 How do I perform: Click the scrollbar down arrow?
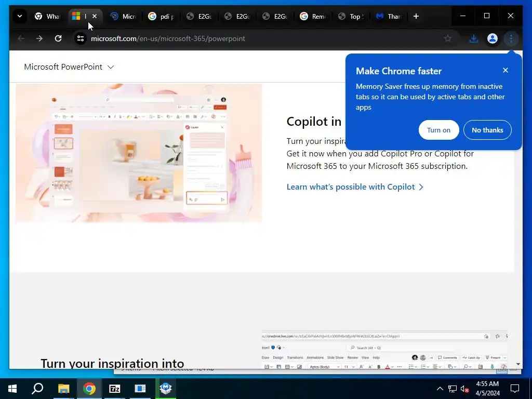click(518, 364)
